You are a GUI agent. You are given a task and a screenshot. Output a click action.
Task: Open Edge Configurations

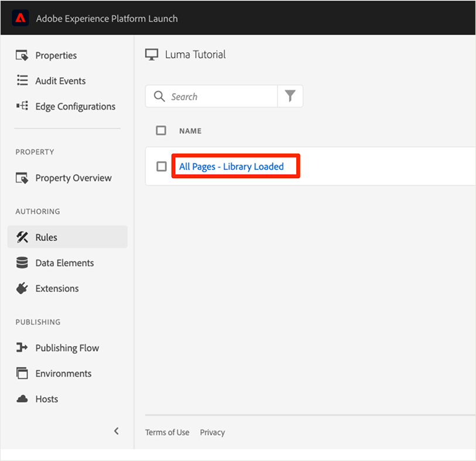pyautogui.click(x=76, y=107)
